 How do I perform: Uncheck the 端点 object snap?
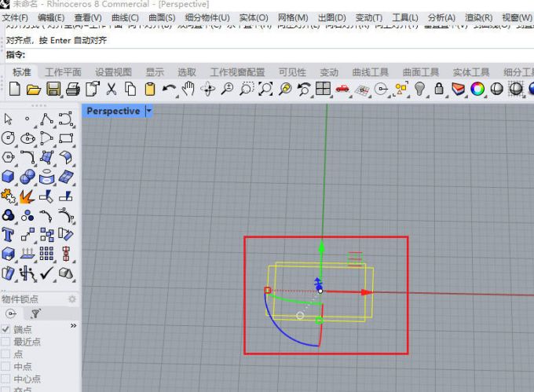(x=6, y=329)
